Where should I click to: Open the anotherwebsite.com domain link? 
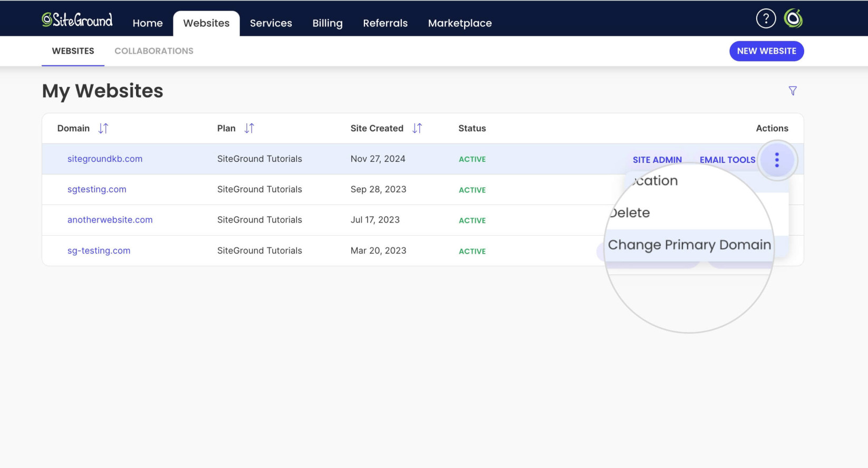click(110, 220)
